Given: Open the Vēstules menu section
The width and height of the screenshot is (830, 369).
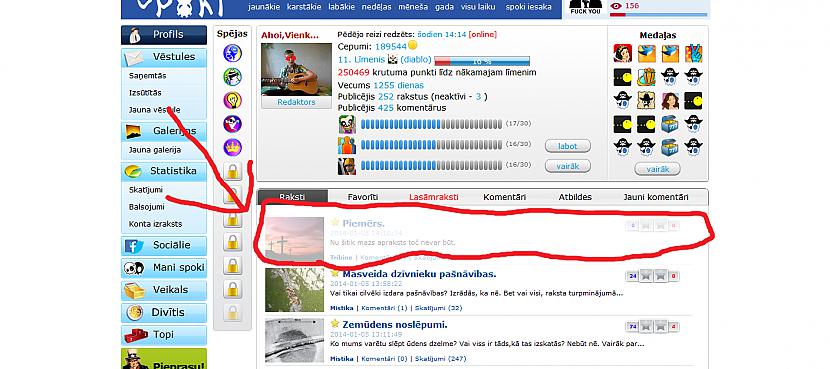Looking at the screenshot, I should point(164,57).
